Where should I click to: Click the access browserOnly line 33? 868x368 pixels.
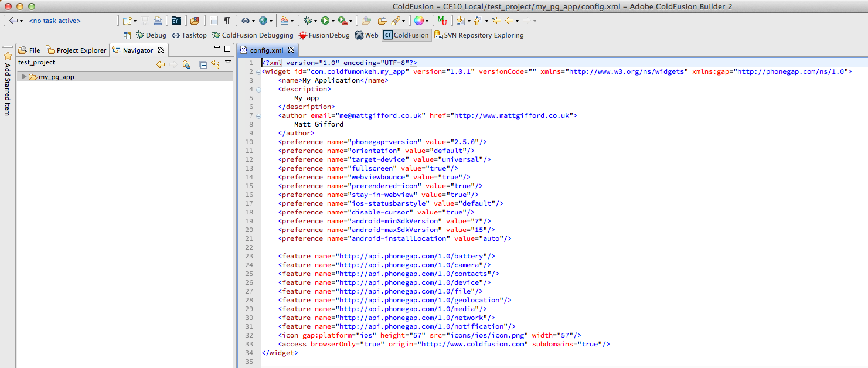coord(444,344)
